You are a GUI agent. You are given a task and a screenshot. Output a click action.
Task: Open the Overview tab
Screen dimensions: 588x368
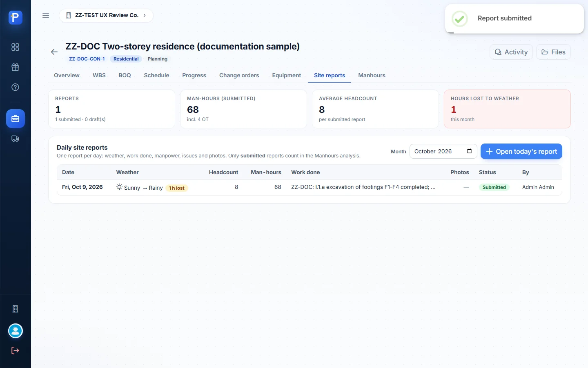[x=67, y=75]
